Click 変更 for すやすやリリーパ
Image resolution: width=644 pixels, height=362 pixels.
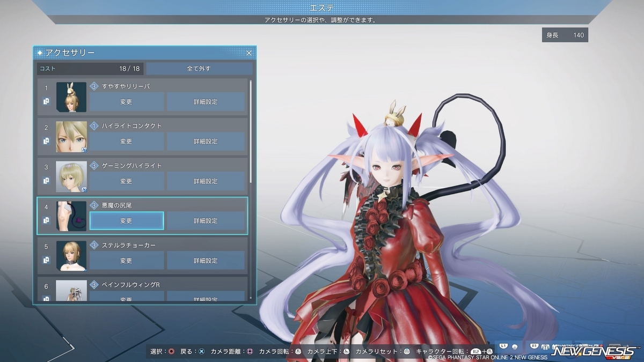(x=126, y=101)
